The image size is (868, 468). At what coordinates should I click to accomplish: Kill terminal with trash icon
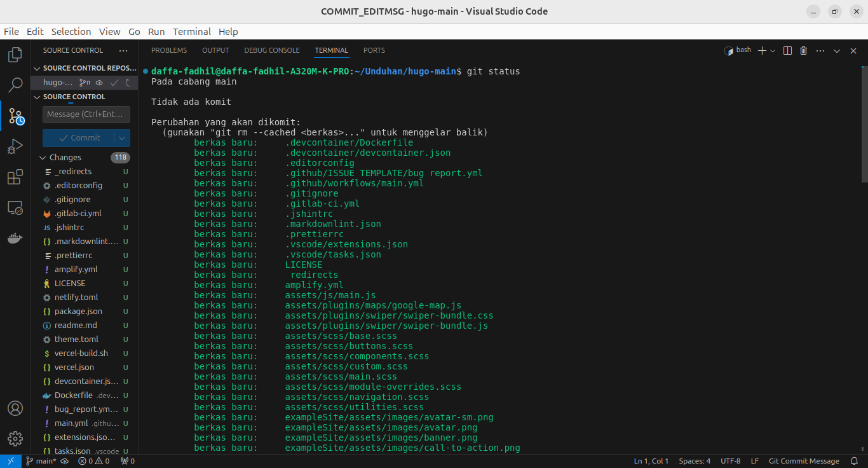[x=803, y=50]
